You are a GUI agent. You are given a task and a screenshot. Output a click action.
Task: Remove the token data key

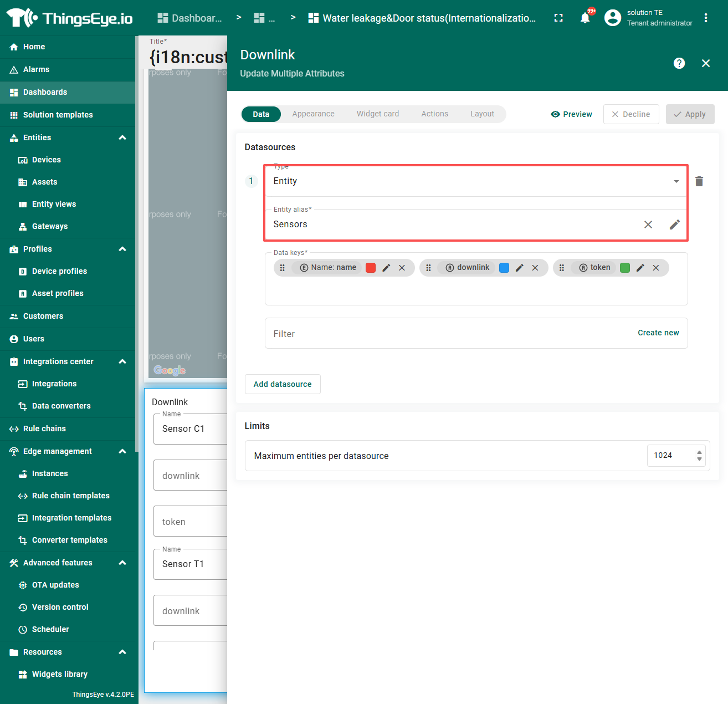click(x=656, y=268)
